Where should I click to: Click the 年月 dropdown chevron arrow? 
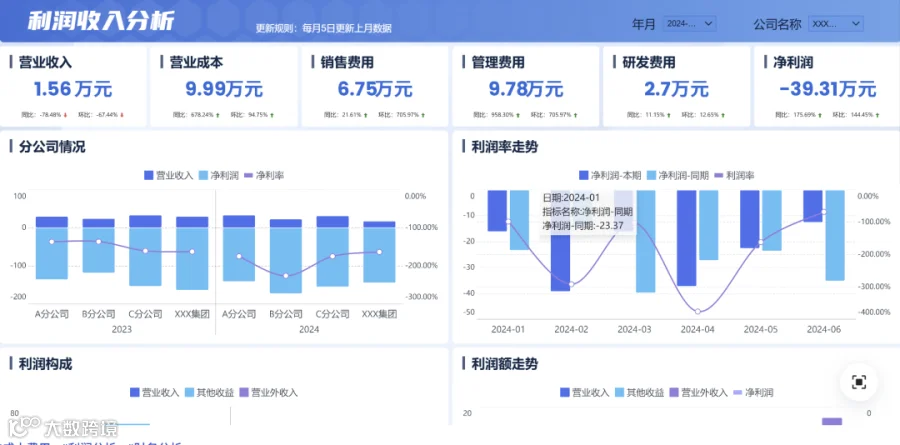[x=708, y=24]
